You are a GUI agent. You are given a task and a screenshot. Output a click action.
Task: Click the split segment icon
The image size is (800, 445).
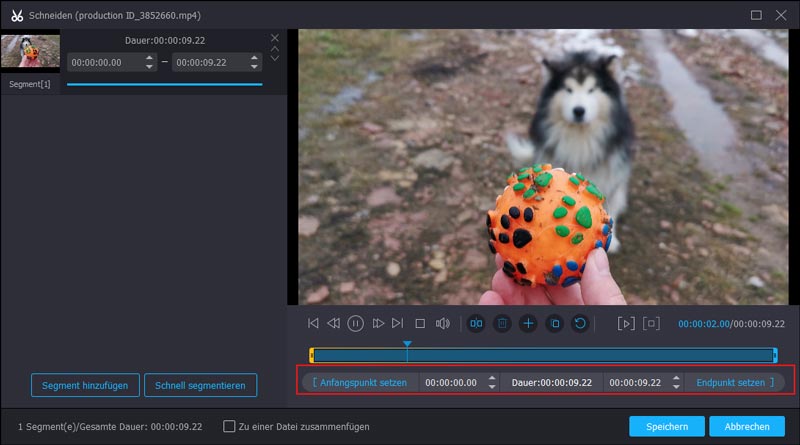tap(476, 323)
